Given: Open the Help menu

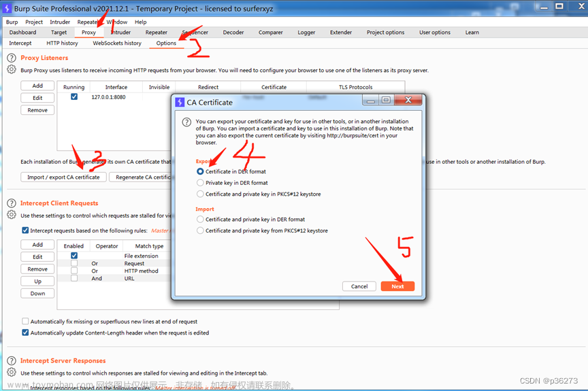Looking at the screenshot, I should 141,22.
